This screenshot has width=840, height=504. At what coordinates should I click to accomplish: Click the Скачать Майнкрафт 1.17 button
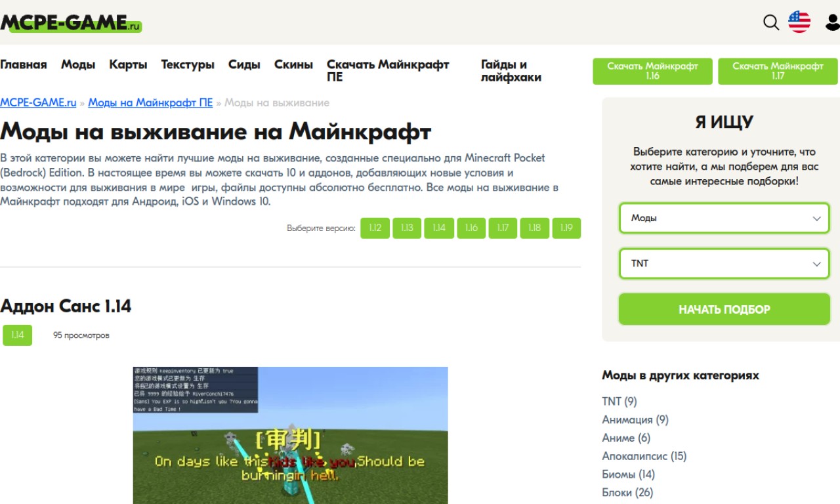coord(778,71)
